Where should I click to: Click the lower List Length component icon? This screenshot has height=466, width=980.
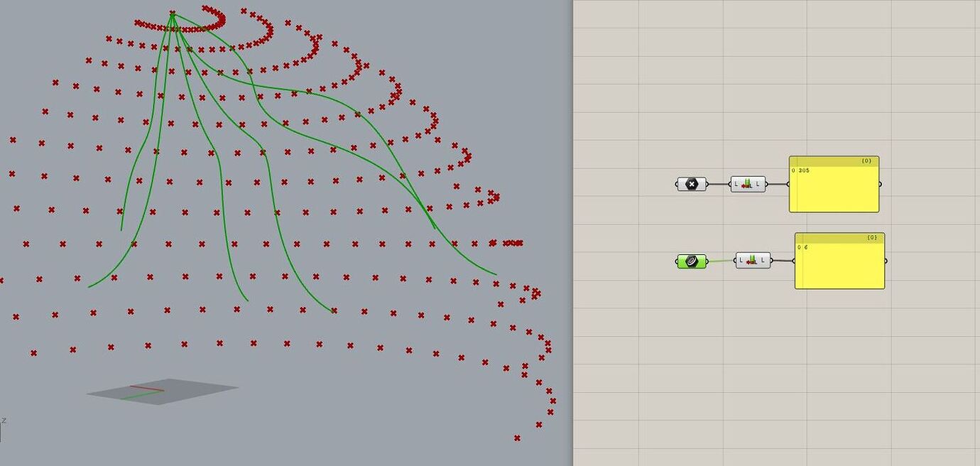point(751,261)
